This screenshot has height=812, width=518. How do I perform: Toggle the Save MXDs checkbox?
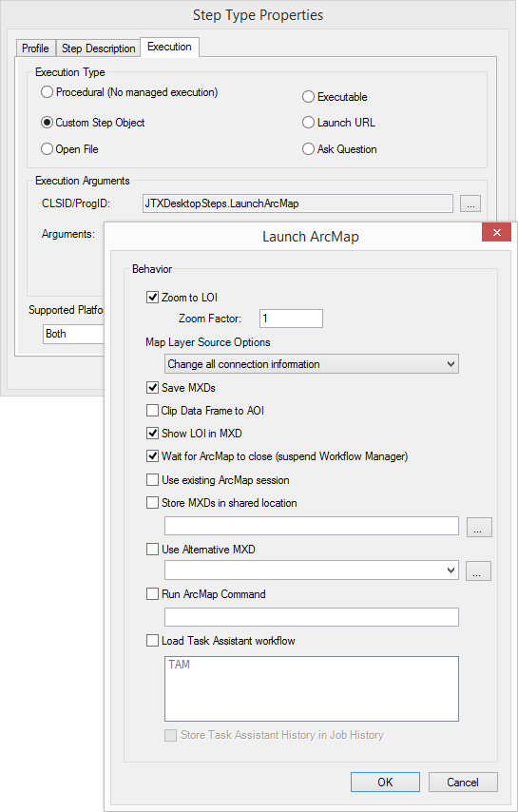click(x=152, y=387)
